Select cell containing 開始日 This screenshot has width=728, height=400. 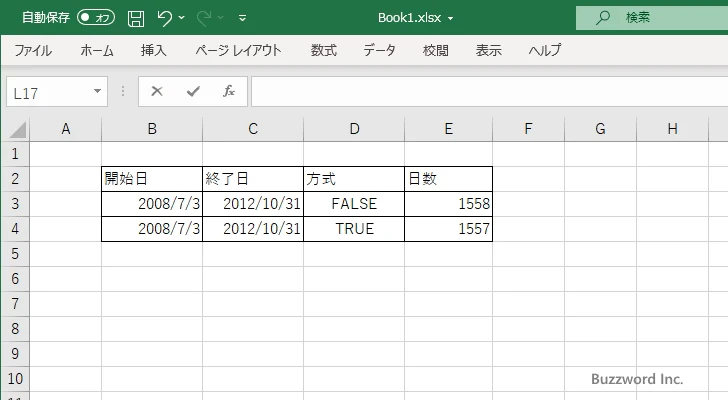152,179
